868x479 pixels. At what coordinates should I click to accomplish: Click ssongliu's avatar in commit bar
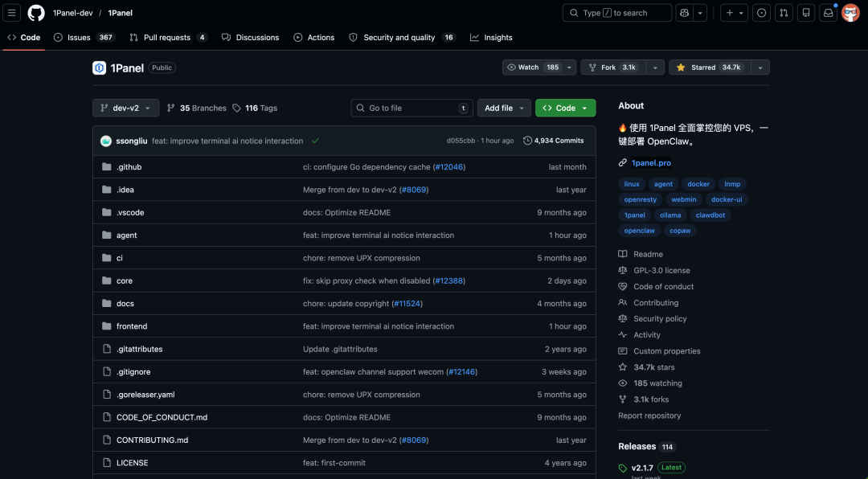click(106, 141)
